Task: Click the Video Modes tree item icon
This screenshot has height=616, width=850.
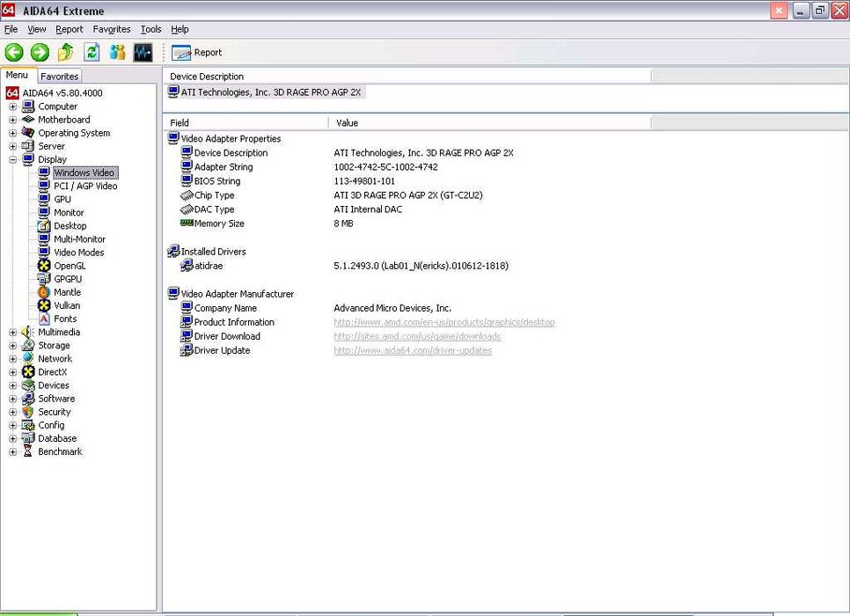Action: [x=44, y=253]
